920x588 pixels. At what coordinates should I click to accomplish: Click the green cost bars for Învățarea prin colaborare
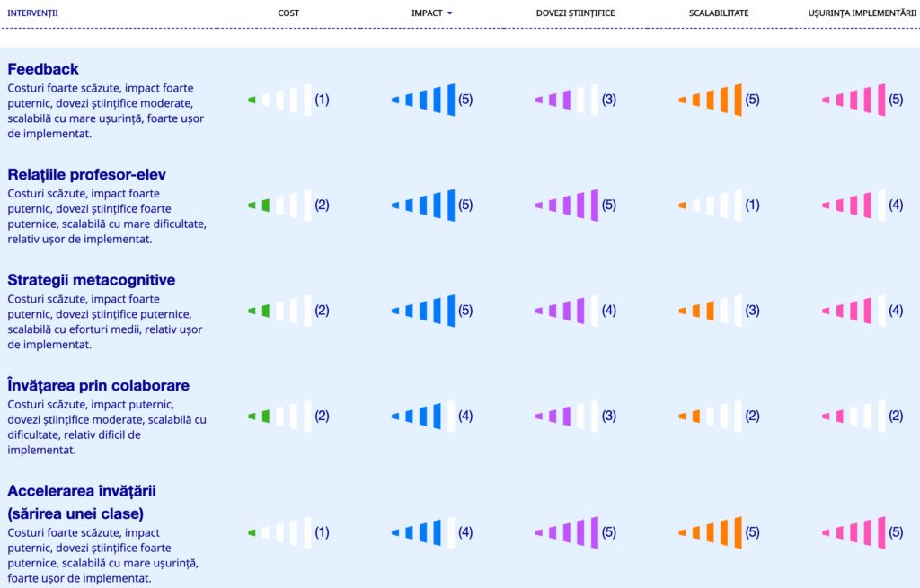280,417
